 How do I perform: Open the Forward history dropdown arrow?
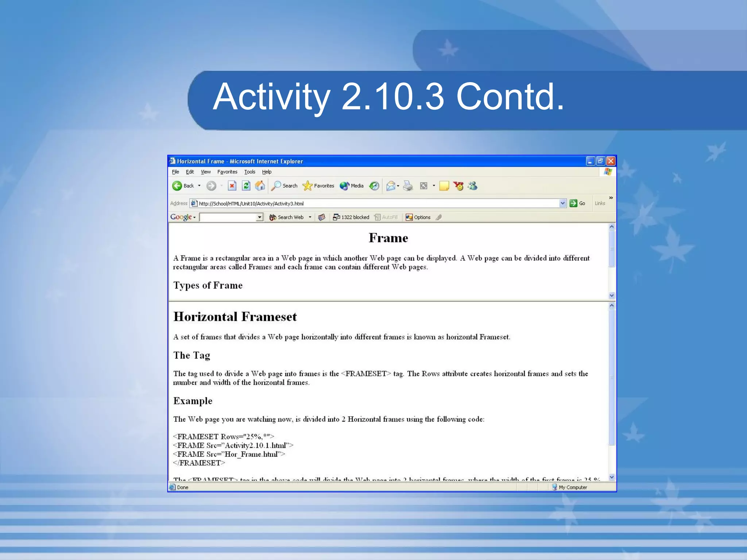point(221,186)
